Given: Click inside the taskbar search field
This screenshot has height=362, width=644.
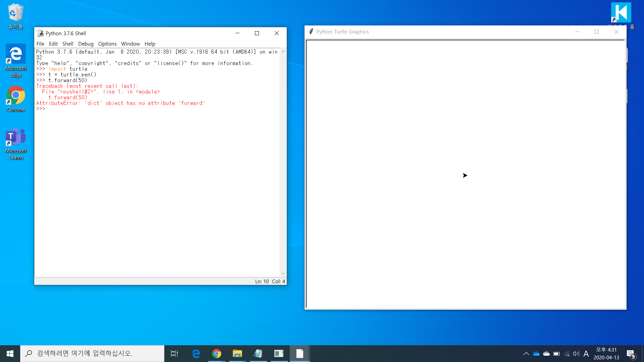Looking at the screenshot, I should coord(94,353).
